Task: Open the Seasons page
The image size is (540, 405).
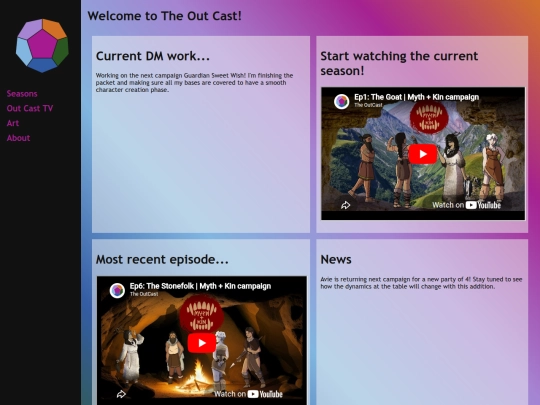Action: pyautogui.click(x=22, y=94)
